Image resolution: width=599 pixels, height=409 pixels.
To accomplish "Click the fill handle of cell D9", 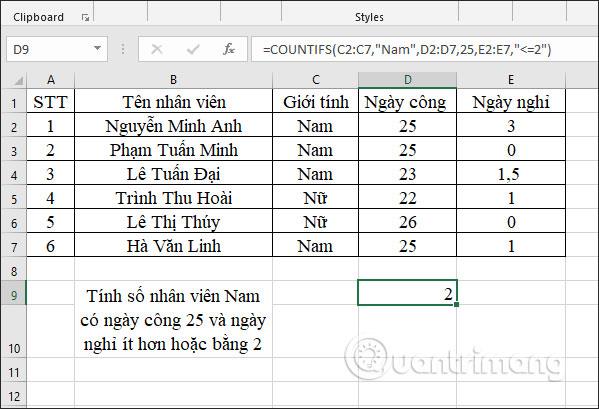I will [457, 305].
